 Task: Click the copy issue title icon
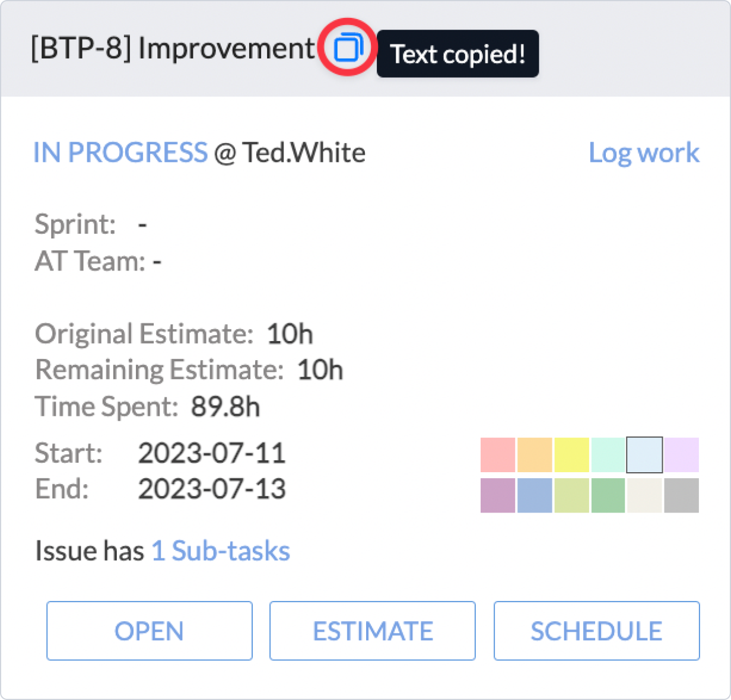(348, 47)
